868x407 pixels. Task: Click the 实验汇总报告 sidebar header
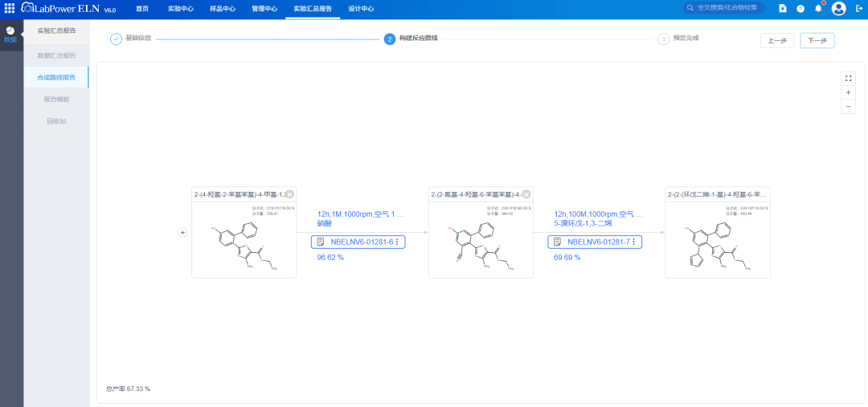click(x=56, y=31)
